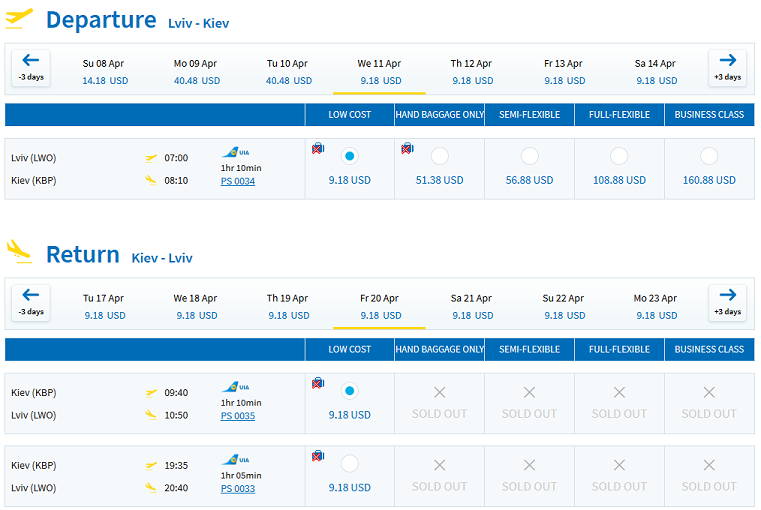Click Departure SEMI-FLEXIBLE column header
This screenshot has width=761, height=510.
(529, 115)
